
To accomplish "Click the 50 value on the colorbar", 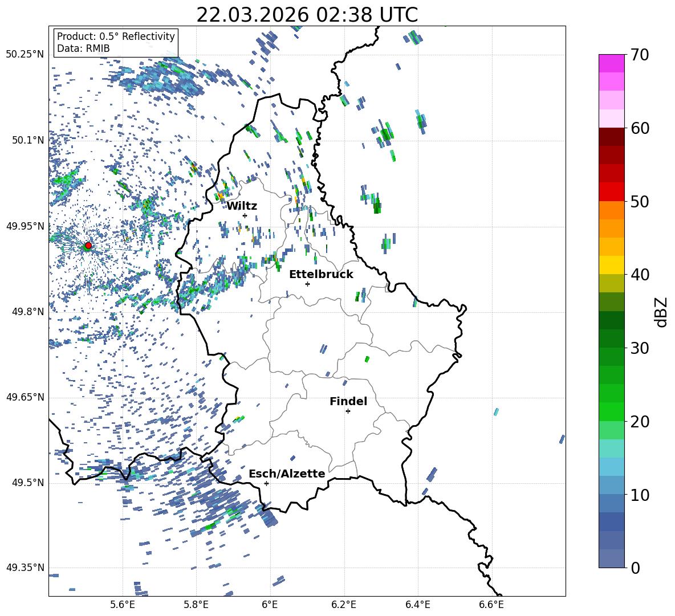I will [x=640, y=202].
